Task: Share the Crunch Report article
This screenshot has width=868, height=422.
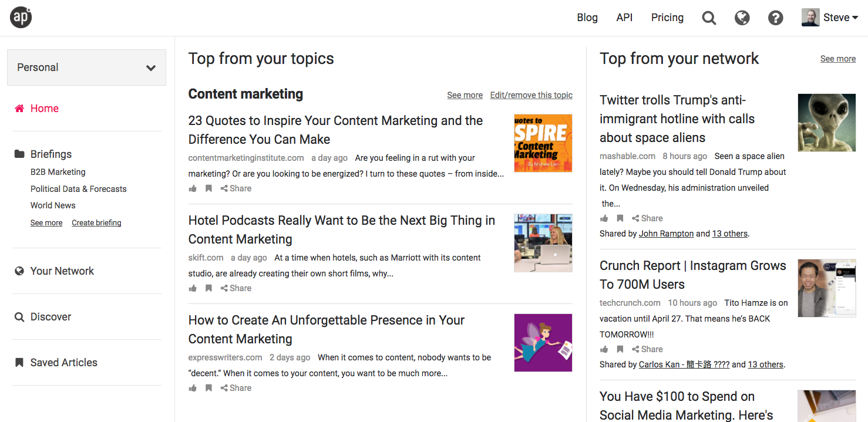Action: 647,349
